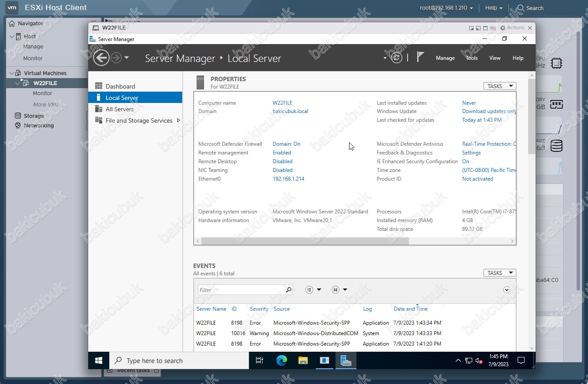Viewport: 588px width, 384px height.
Task: Open Task View in guest taskbar
Action: click(x=259, y=360)
